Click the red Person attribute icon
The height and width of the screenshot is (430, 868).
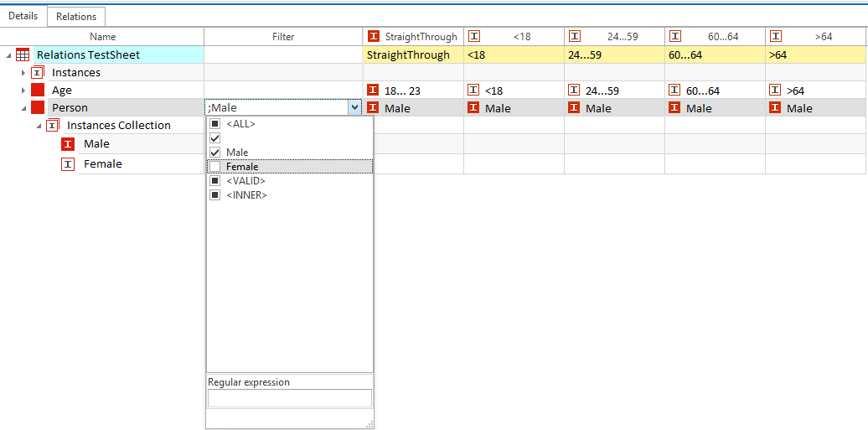point(38,108)
